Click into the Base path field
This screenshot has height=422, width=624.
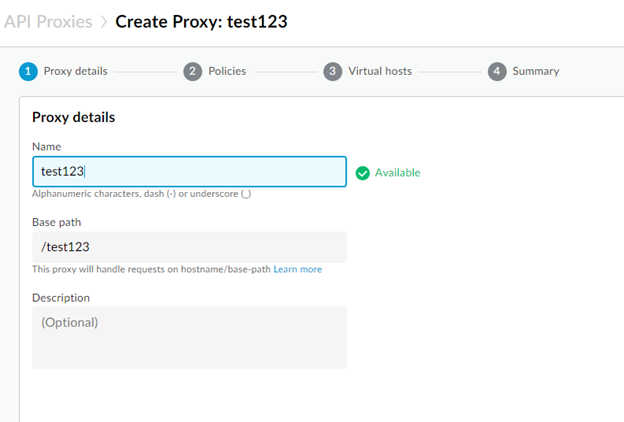(189, 247)
